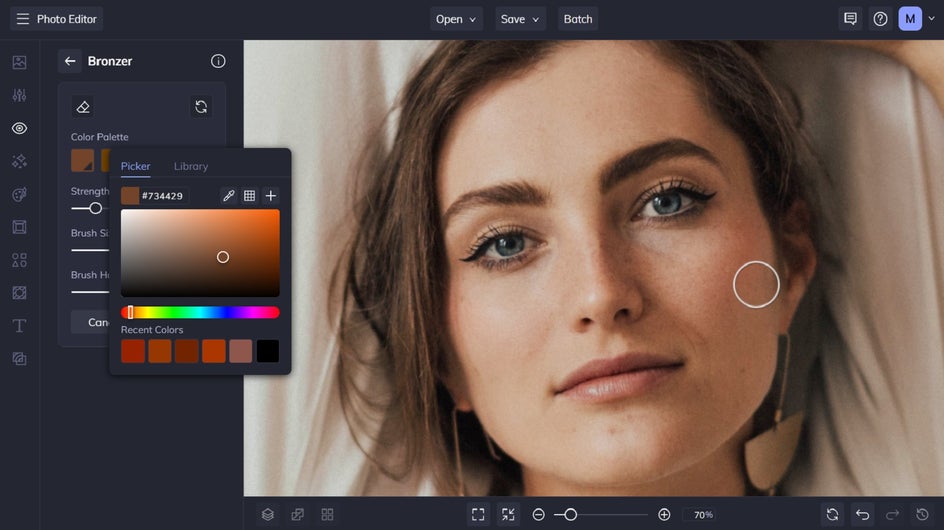Expand the account menu chevron beside M avatar
Viewport: 944px width, 530px height.
(x=931, y=19)
